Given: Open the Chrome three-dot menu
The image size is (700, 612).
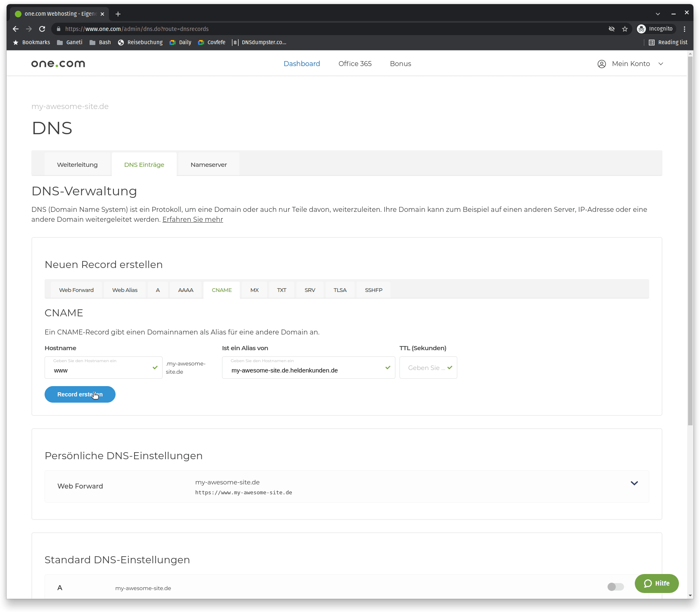Looking at the screenshot, I should pyautogui.click(x=684, y=29).
